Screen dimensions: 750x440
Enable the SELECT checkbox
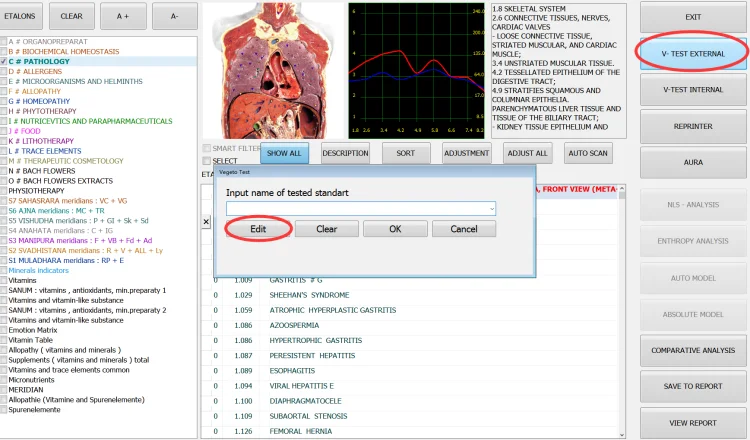click(x=207, y=160)
